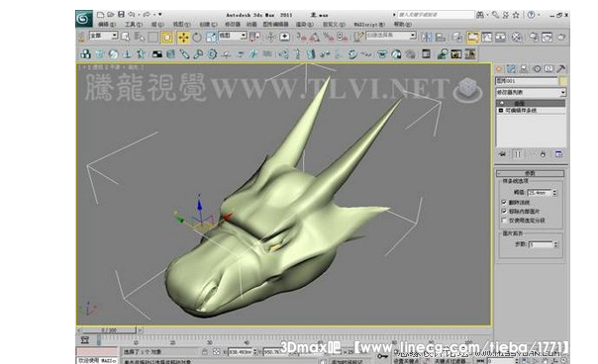
Task: Click the Mirror tool icon
Action: click(x=427, y=37)
